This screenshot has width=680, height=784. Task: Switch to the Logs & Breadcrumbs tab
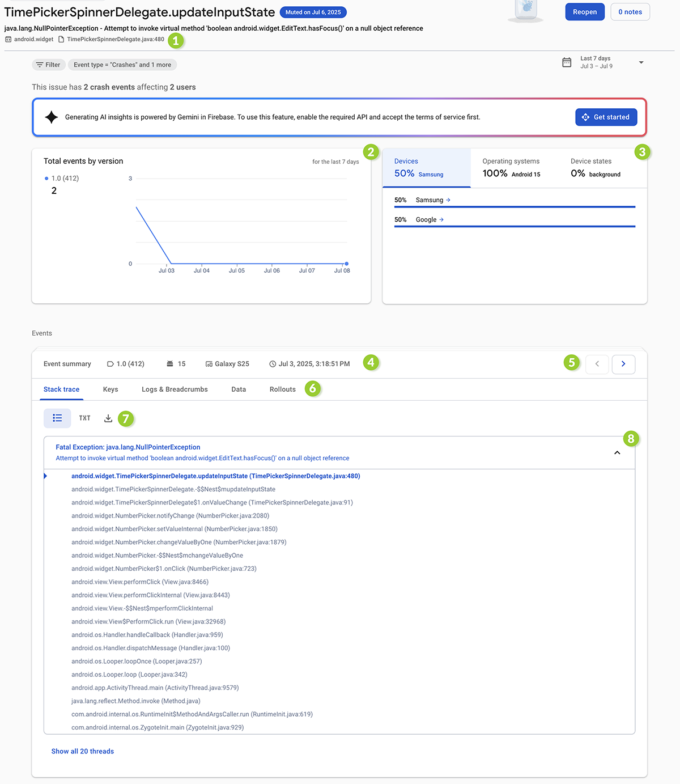(175, 389)
